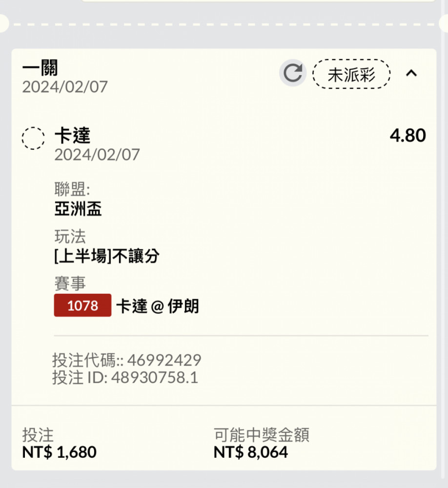Click the 投注 ID 48930758.1 line
The image size is (448, 488).
coord(125,378)
